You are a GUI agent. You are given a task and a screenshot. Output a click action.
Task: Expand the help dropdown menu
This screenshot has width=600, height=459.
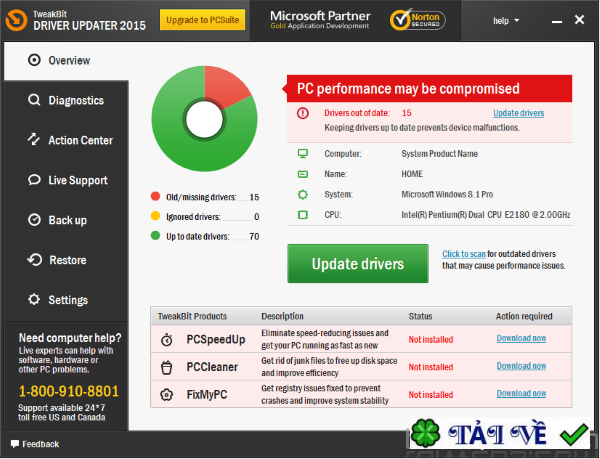point(506,21)
